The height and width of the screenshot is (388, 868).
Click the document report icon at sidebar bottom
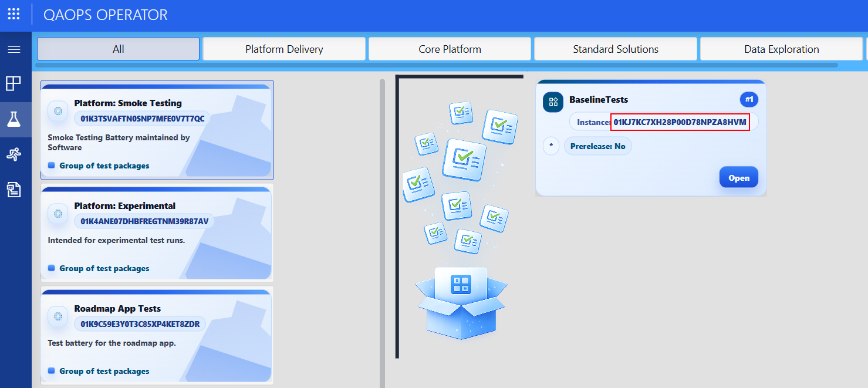[x=15, y=190]
